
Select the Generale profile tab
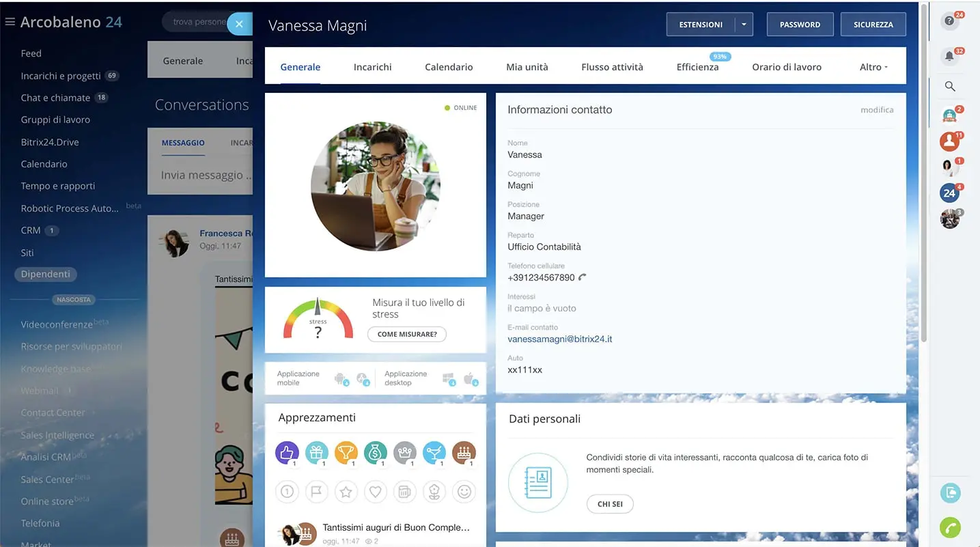pyautogui.click(x=300, y=67)
